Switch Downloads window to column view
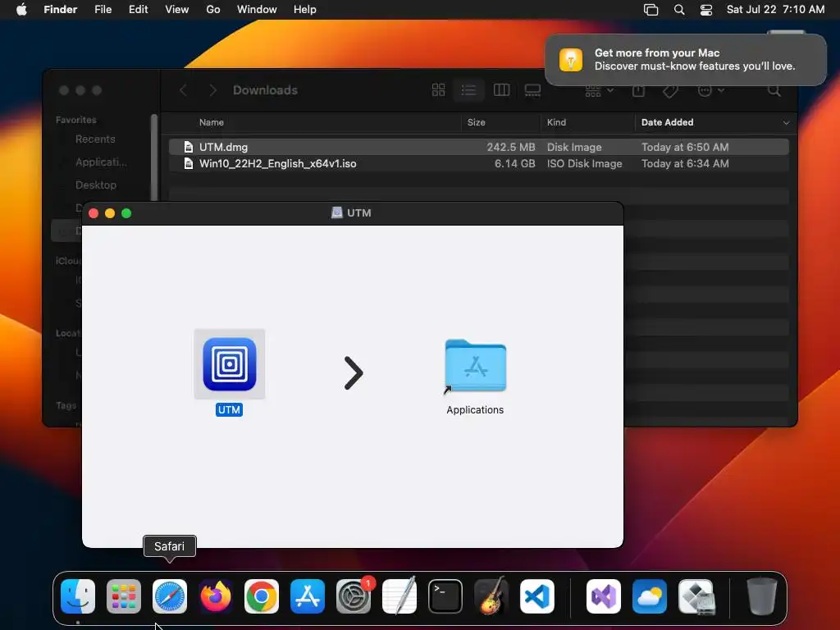 pyautogui.click(x=501, y=90)
